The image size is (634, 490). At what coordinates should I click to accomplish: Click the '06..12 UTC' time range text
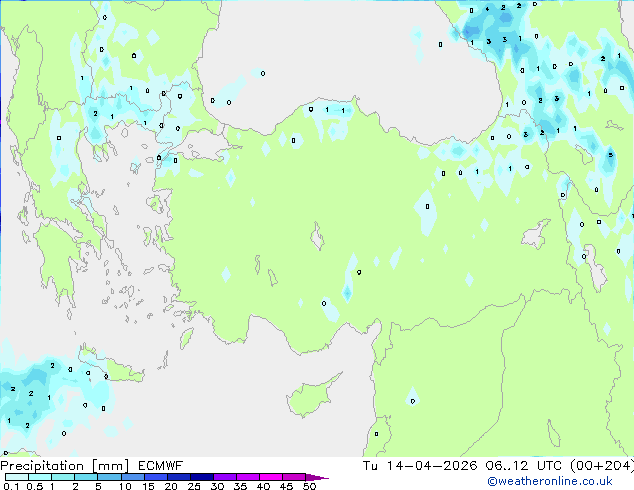[524, 466]
